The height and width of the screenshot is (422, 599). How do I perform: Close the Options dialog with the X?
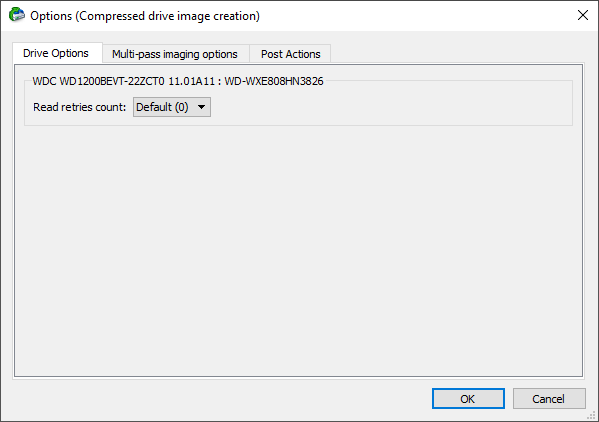pos(583,16)
